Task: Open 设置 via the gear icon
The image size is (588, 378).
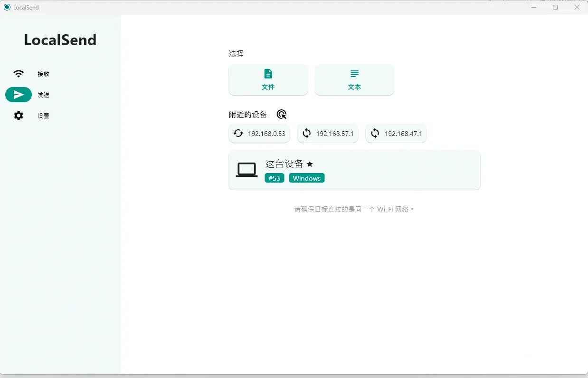Action: [x=18, y=116]
